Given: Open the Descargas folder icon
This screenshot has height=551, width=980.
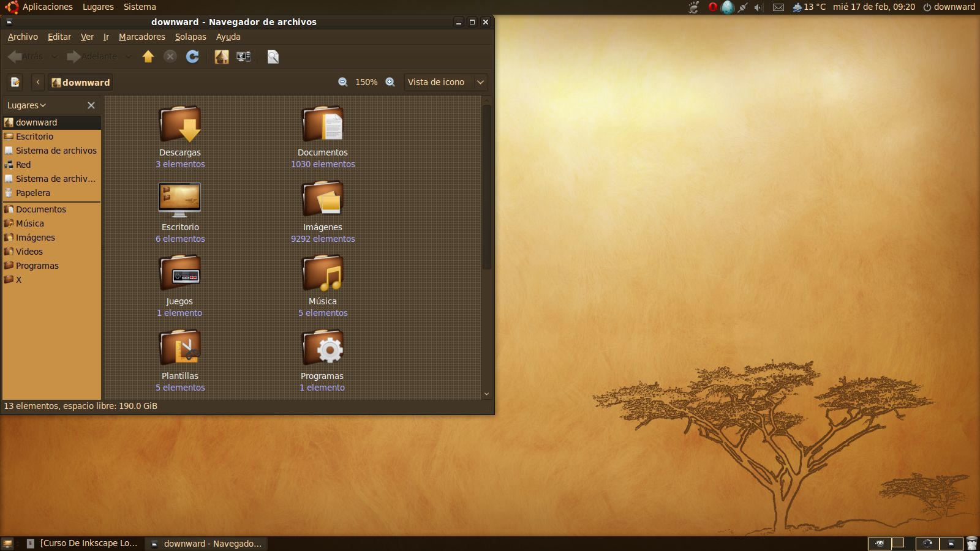Looking at the screenshot, I should [180, 125].
